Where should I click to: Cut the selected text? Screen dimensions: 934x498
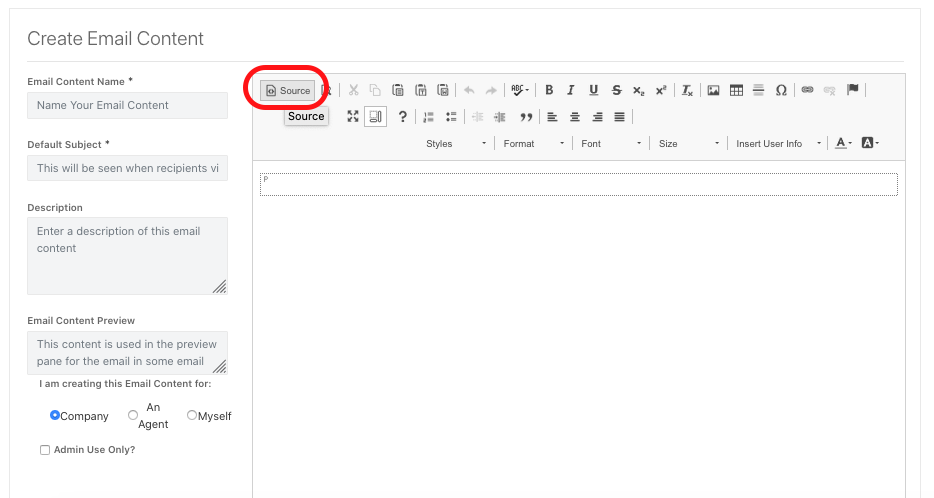click(x=353, y=90)
